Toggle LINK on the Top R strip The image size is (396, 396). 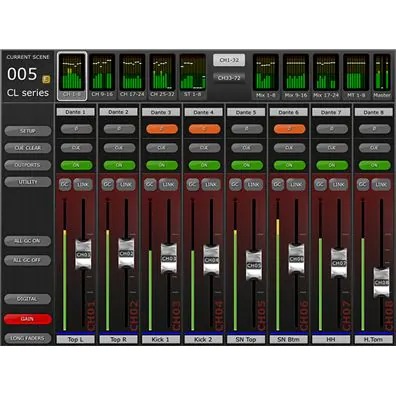point(126,184)
